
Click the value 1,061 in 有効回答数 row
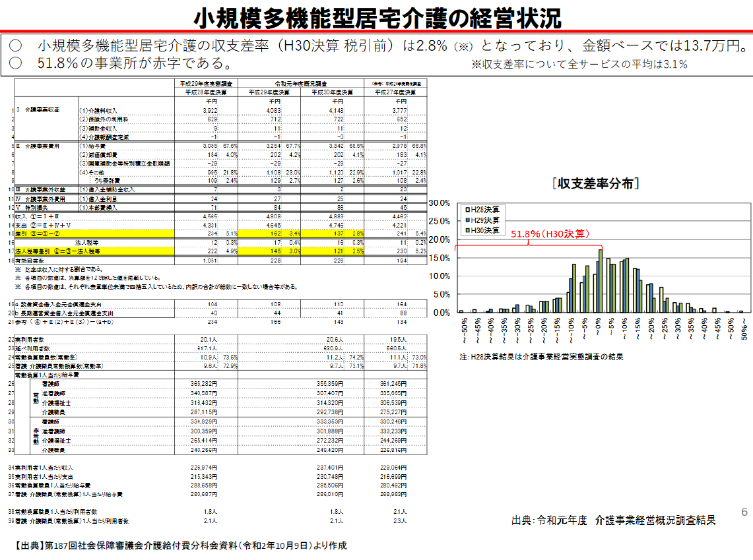(210, 261)
